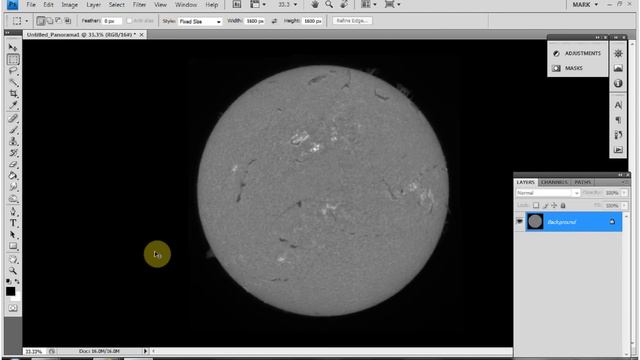Select the 3D Rotate tool
This screenshot has height=360, width=640.
tap(13, 259)
